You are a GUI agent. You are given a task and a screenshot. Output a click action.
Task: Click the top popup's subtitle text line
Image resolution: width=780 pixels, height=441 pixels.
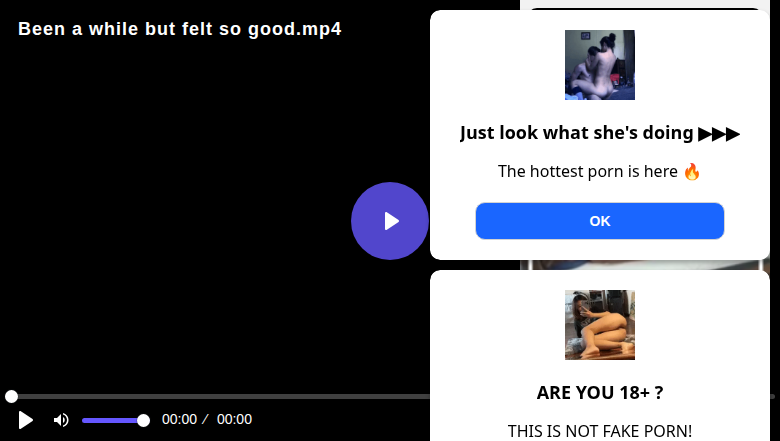click(599, 172)
